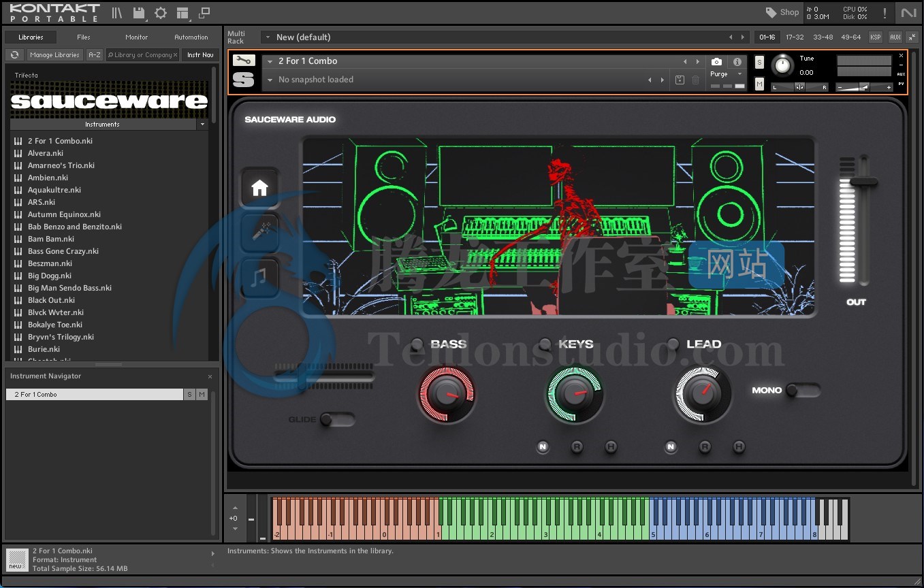Solo the instrument with S button
The width and height of the screenshot is (924, 588).
(x=759, y=62)
